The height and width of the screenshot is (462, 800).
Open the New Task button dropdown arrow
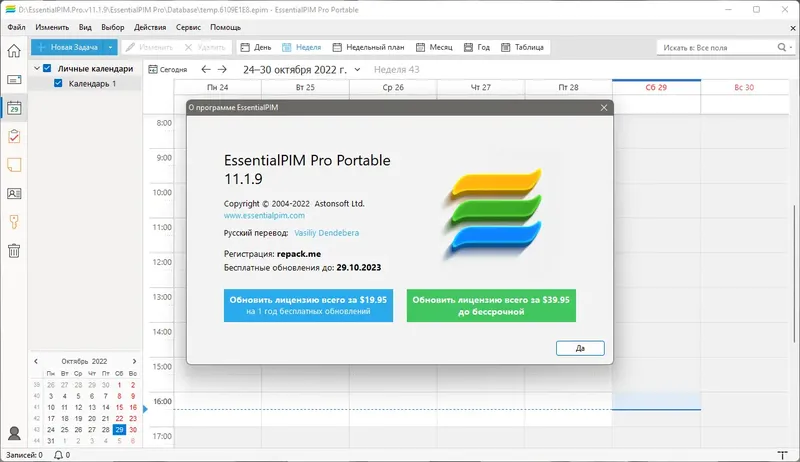[110, 47]
